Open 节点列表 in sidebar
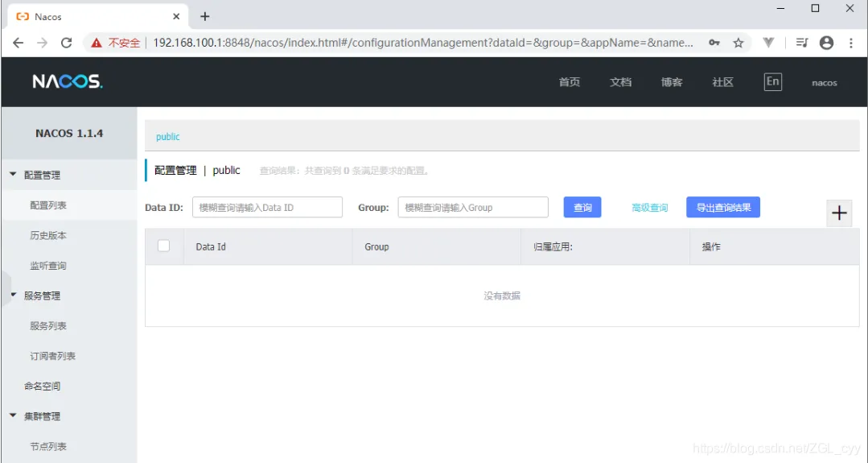The image size is (868, 463). click(48, 446)
